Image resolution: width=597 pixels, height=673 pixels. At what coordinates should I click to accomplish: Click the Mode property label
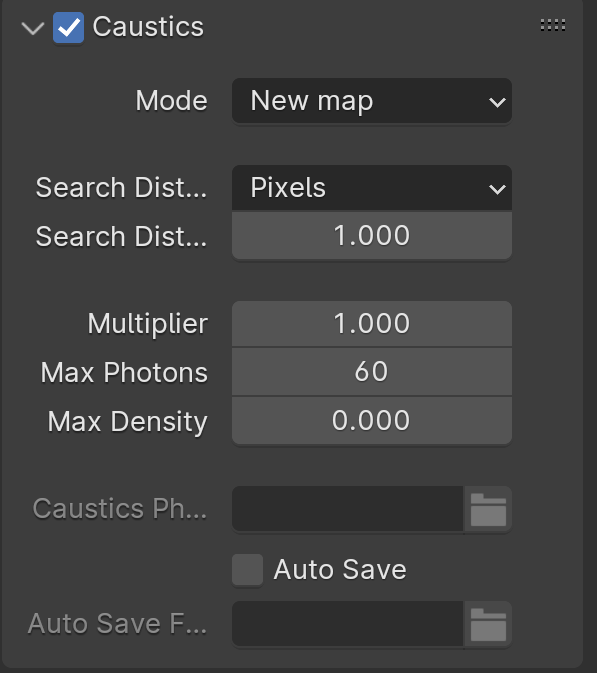(x=172, y=101)
